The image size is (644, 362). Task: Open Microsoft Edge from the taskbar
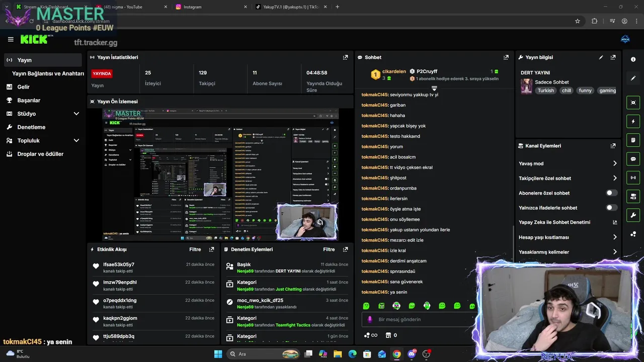(352, 354)
